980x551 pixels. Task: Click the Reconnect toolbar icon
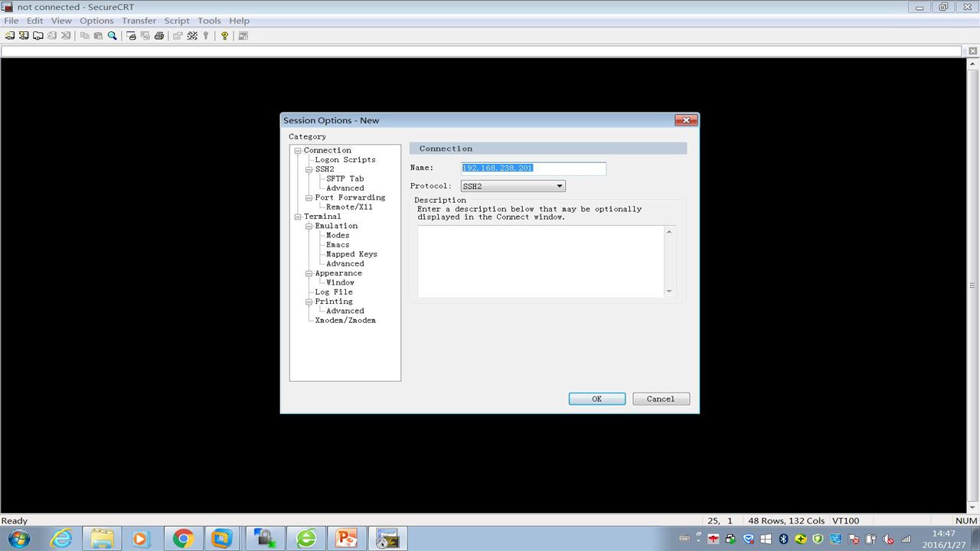click(52, 35)
